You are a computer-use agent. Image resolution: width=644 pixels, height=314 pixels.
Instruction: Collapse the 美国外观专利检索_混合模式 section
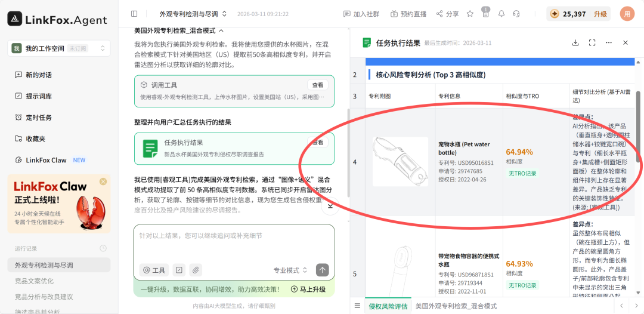point(221,31)
